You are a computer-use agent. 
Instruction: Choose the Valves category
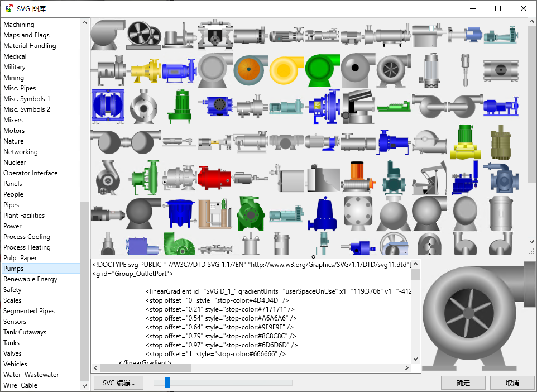[12, 354]
